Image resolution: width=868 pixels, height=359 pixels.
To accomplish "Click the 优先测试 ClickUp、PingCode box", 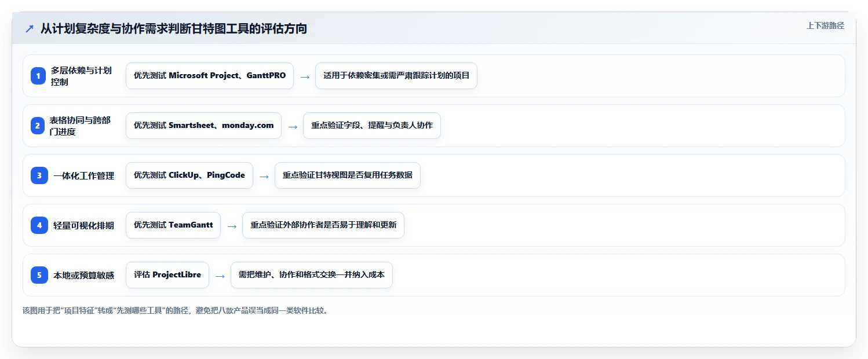I will point(189,175).
